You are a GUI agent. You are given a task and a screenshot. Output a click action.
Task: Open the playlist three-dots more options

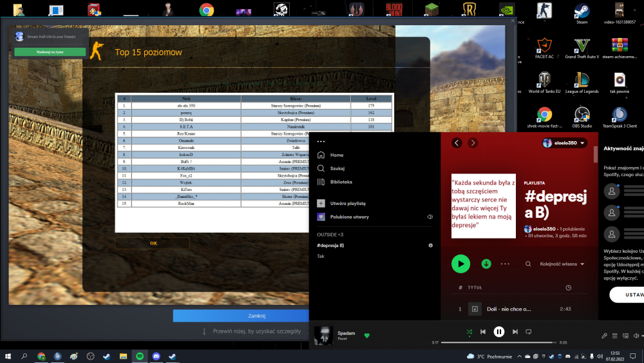(x=505, y=264)
